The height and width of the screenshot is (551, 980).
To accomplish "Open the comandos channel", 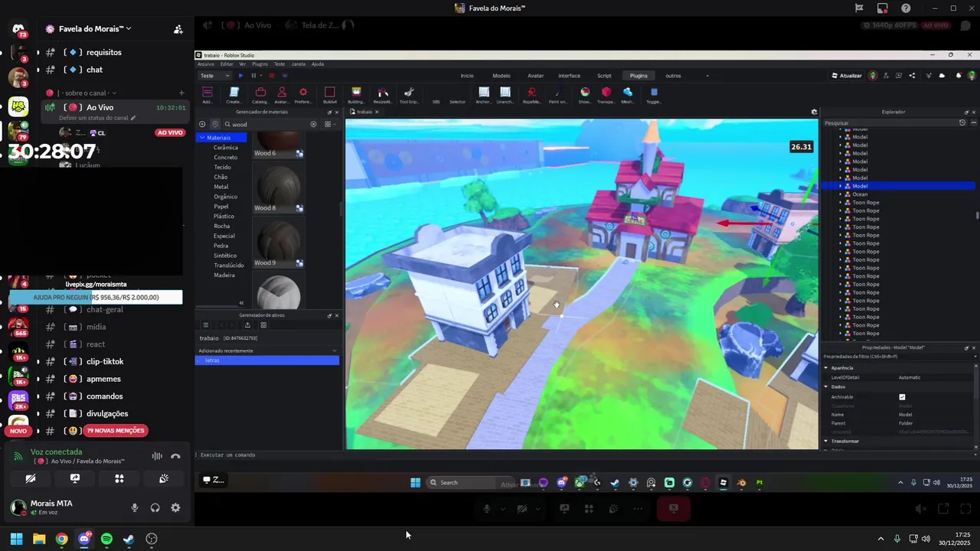I will (x=105, y=396).
